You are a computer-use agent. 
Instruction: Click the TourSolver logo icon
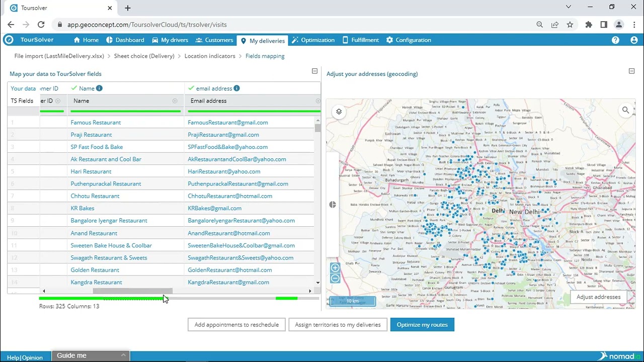8,40
